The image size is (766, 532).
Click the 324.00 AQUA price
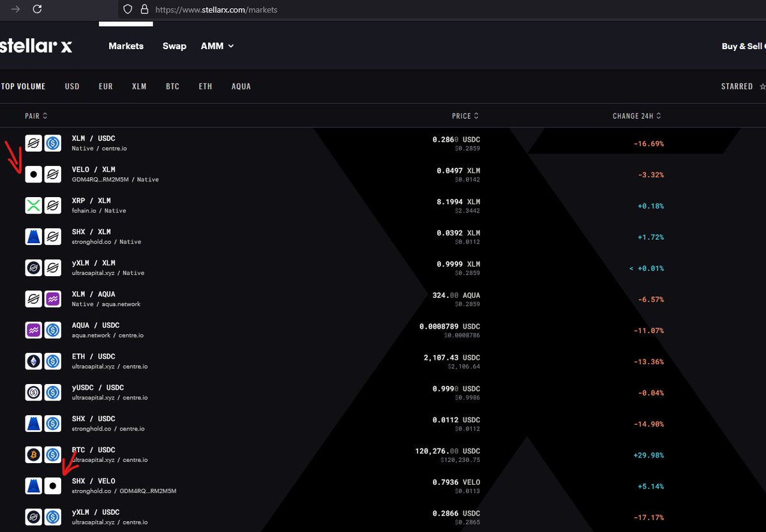click(456, 295)
